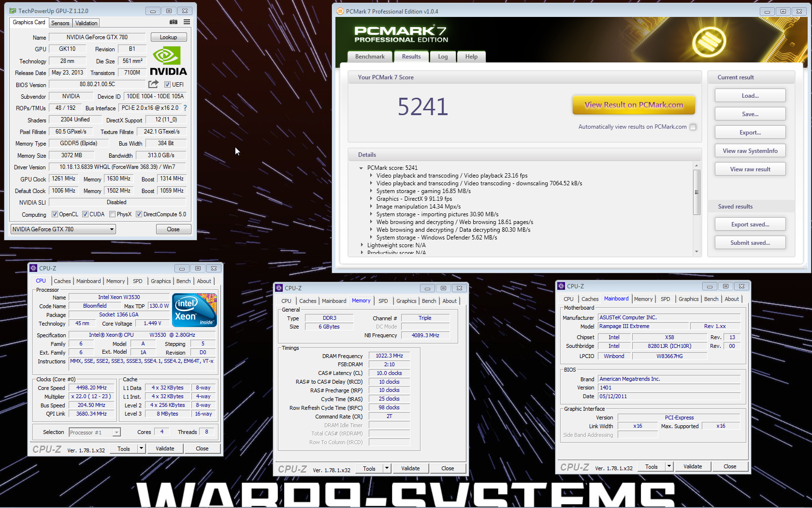The image size is (812, 508).
Task: Click the CPU-Z Memory window title icon
Action: (279, 288)
